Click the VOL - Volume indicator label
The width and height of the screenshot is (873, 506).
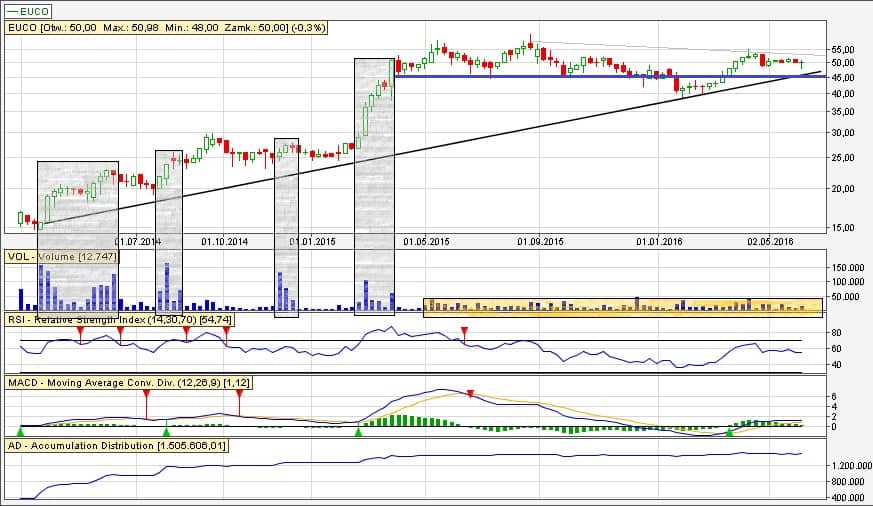[x=62, y=257]
